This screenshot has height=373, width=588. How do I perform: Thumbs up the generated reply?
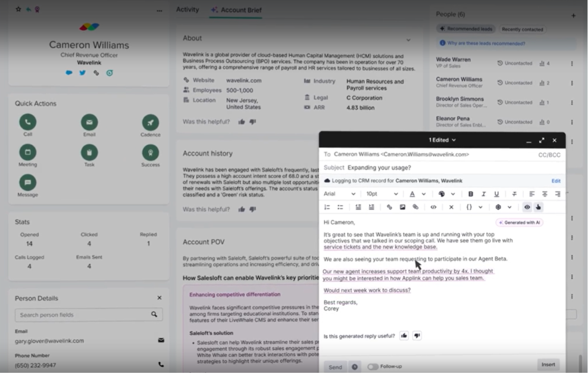404,335
